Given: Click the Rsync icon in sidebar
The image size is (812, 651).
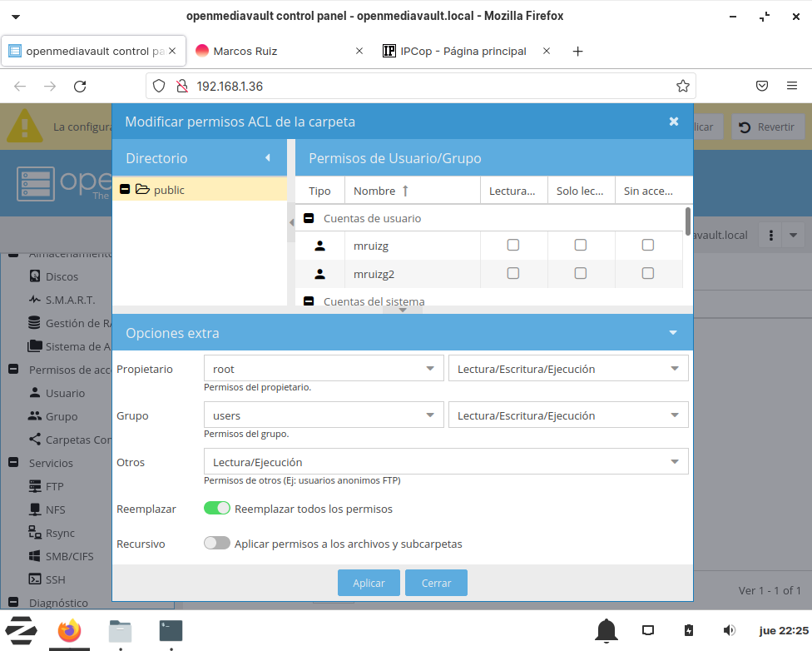Looking at the screenshot, I should [x=35, y=533].
